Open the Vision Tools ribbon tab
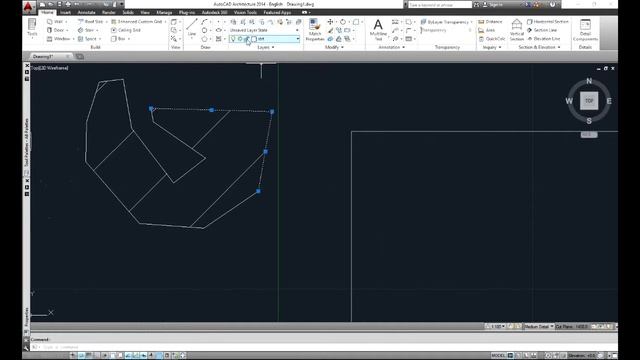 click(245, 13)
